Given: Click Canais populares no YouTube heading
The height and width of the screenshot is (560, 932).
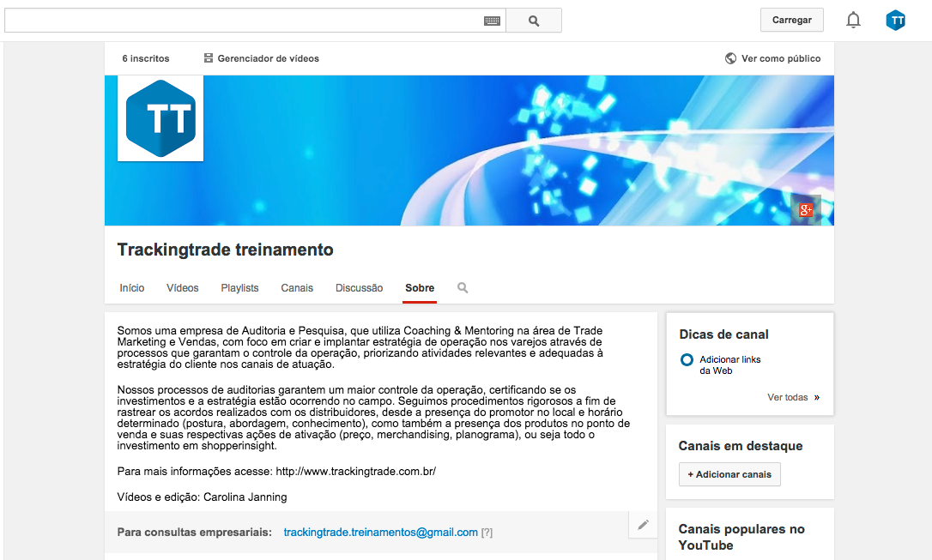Looking at the screenshot, I should [x=741, y=537].
